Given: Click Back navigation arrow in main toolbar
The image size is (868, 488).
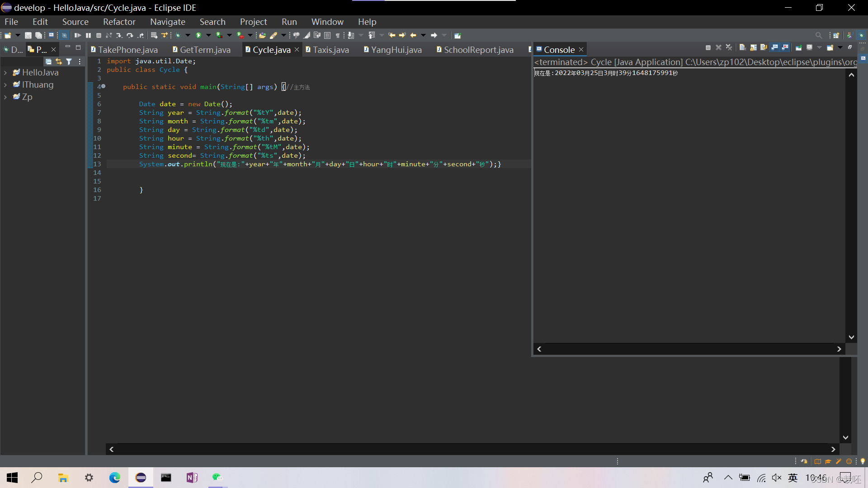Looking at the screenshot, I should point(413,35).
